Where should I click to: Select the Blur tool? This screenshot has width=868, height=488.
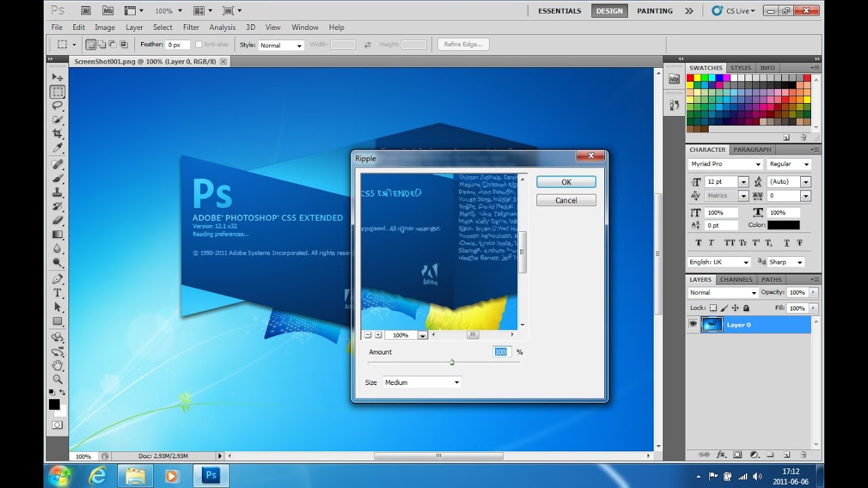(58, 249)
